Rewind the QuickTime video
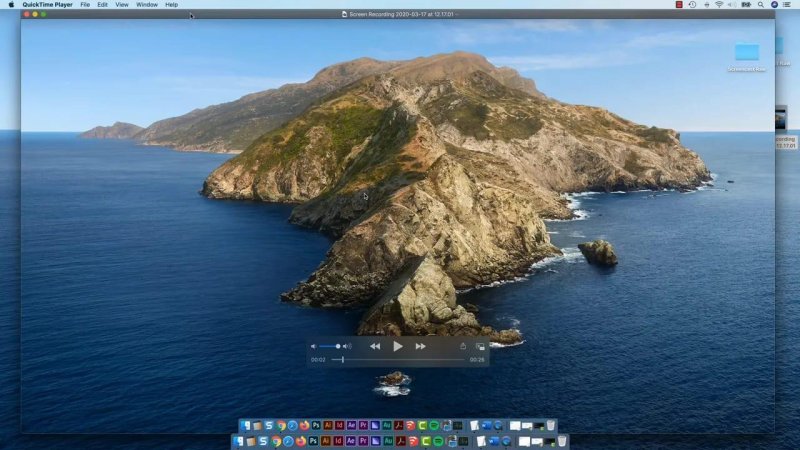The height and width of the screenshot is (450, 800). pyautogui.click(x=375, y=346)
